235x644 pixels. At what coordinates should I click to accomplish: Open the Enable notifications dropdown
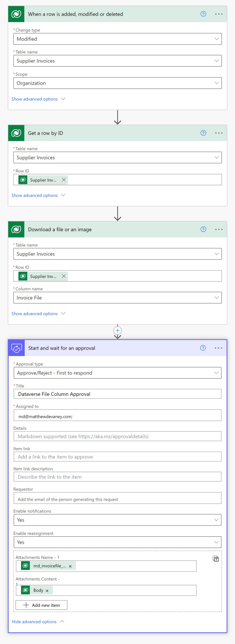coord(117,520)
